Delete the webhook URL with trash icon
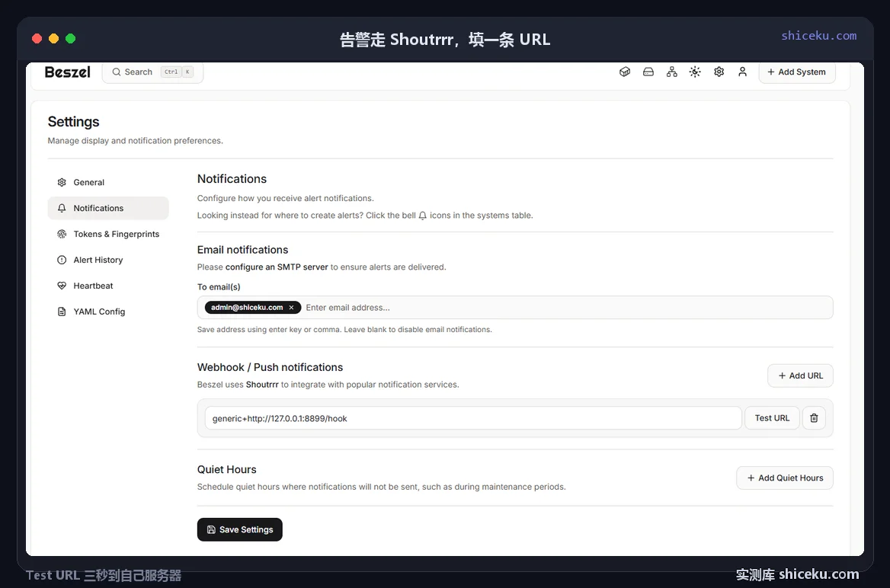 tap(814, 417)
